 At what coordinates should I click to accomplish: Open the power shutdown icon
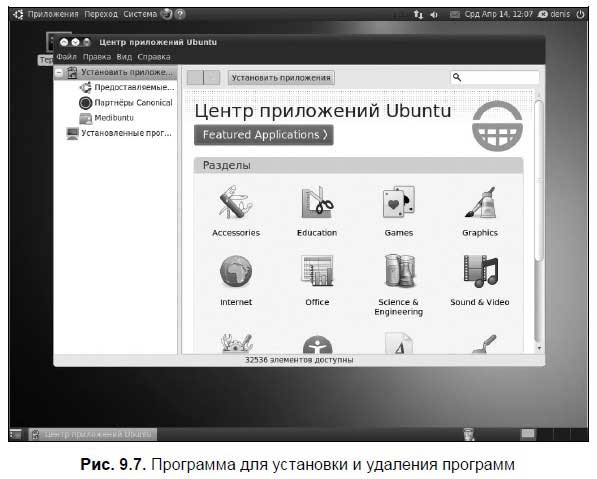point(580,14)
